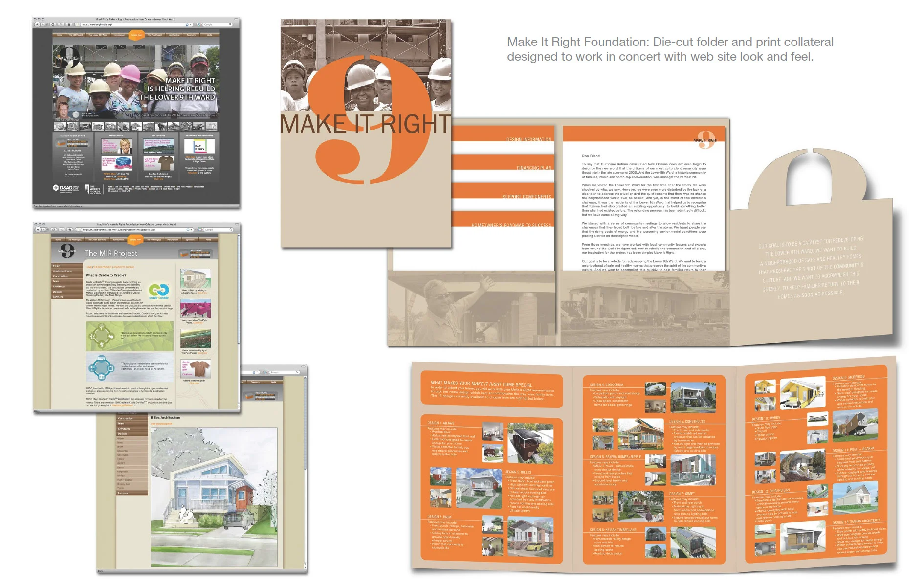Click Donate Now badge in middle browser window

tap(135, 240)
